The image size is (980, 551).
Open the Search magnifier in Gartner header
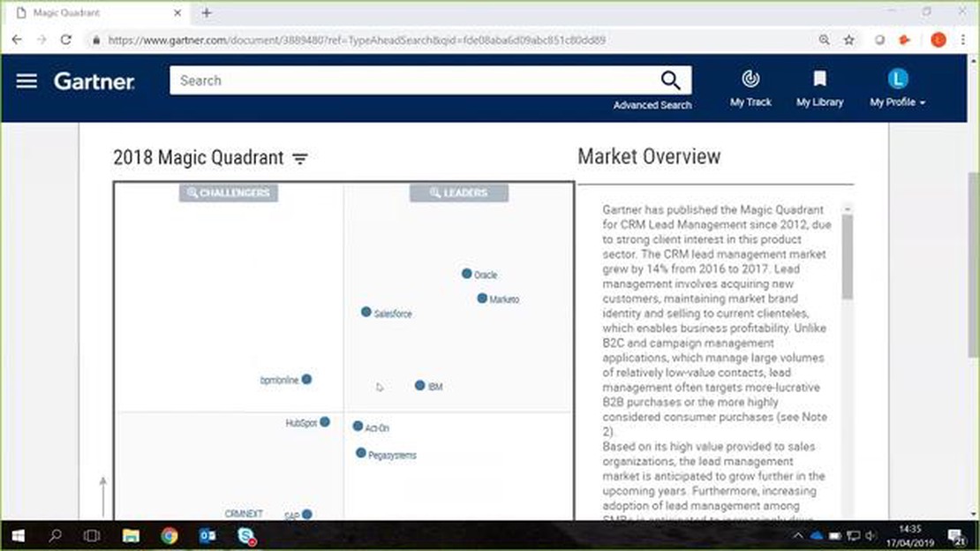(x=671, y=79)
